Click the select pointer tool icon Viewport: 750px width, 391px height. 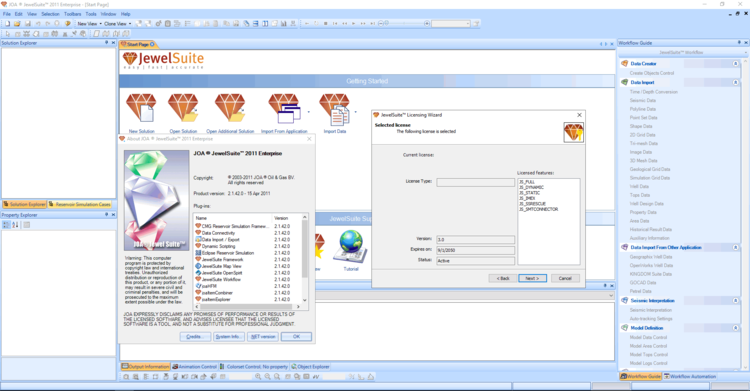tap(8, 34)
